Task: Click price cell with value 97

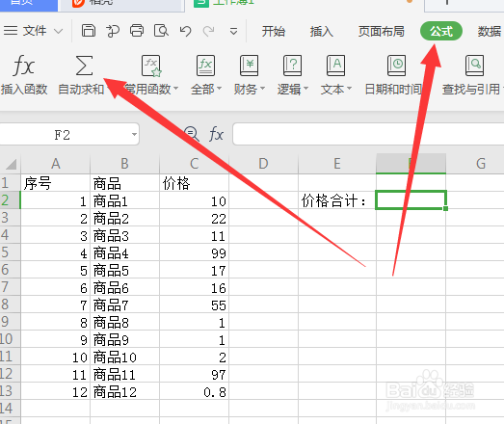Action: [194, 374]
